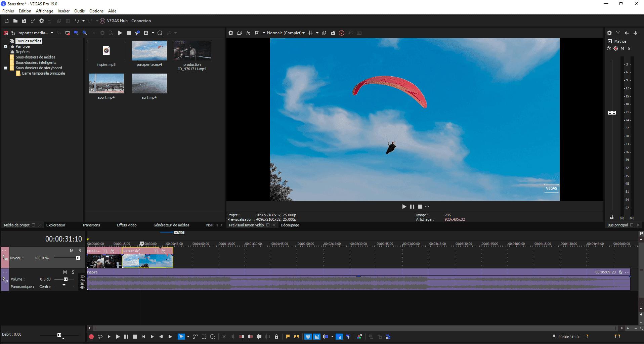Image resolution: width=644 pixels, height=344 pixels.
Task: Insert a marker with the orange flag icon
Action: (288, 337)
